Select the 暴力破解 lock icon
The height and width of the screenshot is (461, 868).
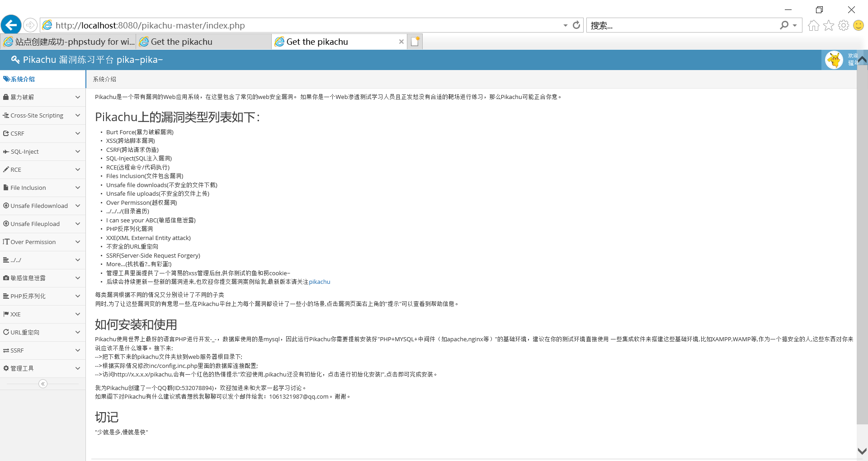point(6,97)
